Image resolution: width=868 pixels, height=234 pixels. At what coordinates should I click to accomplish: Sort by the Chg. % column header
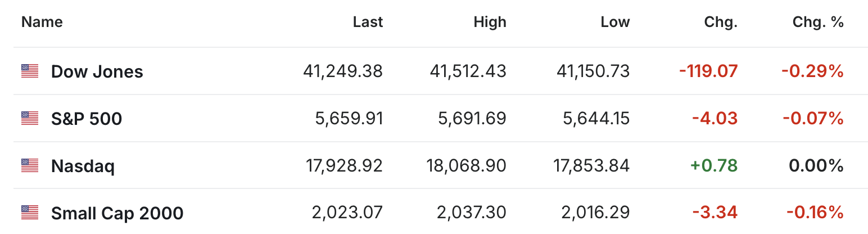tap(818, 22)
